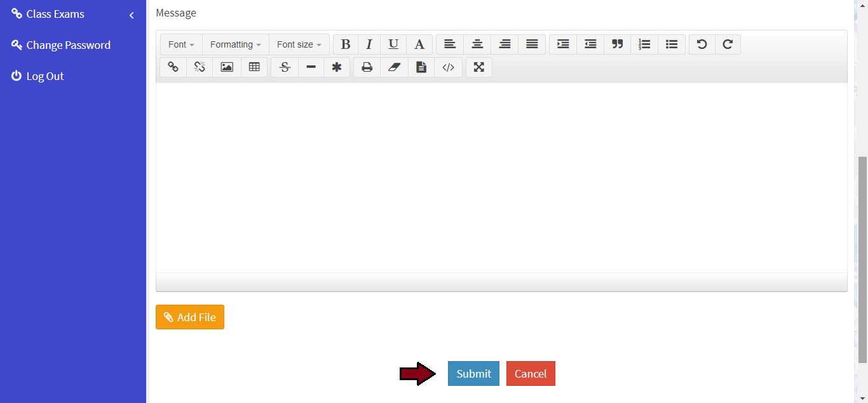
Task: Insert a table in the editor
Action: [x=254, y=67]
